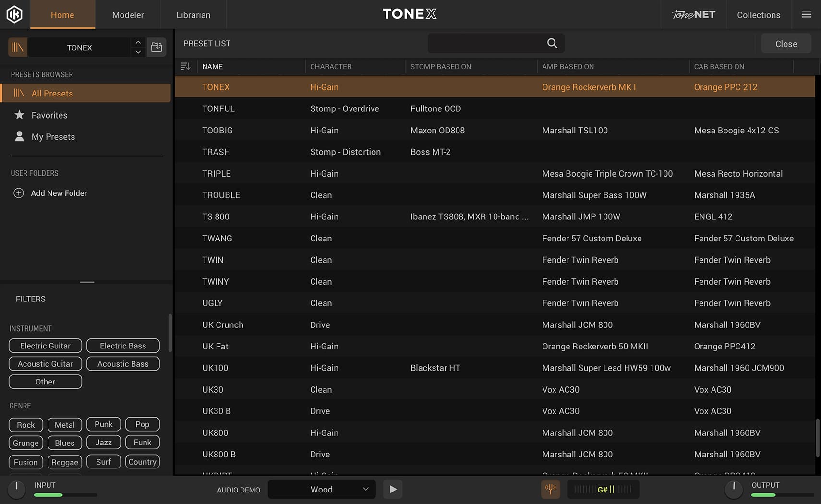The image size is (821, 504).
Task: Click the Add New Folder plus icon
Action: tap(19, 193)
